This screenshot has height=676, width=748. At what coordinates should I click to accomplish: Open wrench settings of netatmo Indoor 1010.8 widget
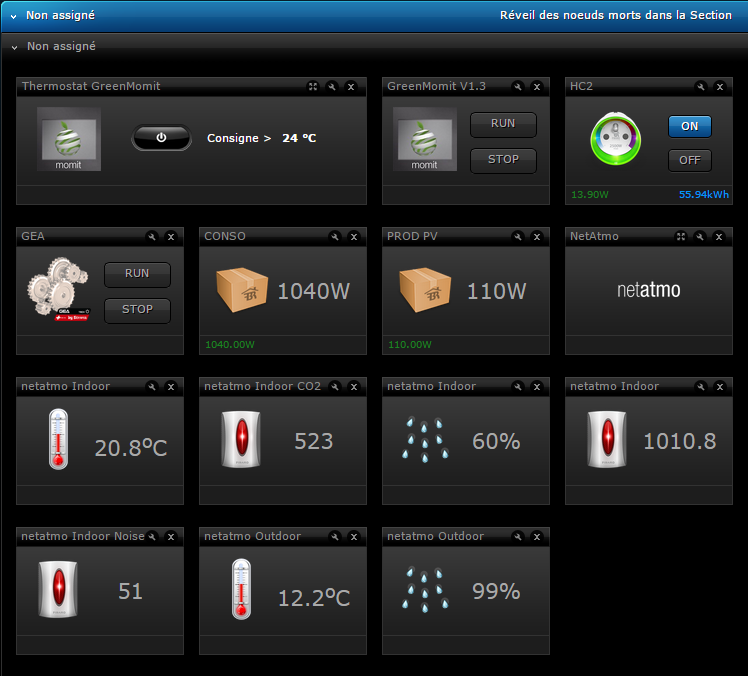tap(700, 387)
